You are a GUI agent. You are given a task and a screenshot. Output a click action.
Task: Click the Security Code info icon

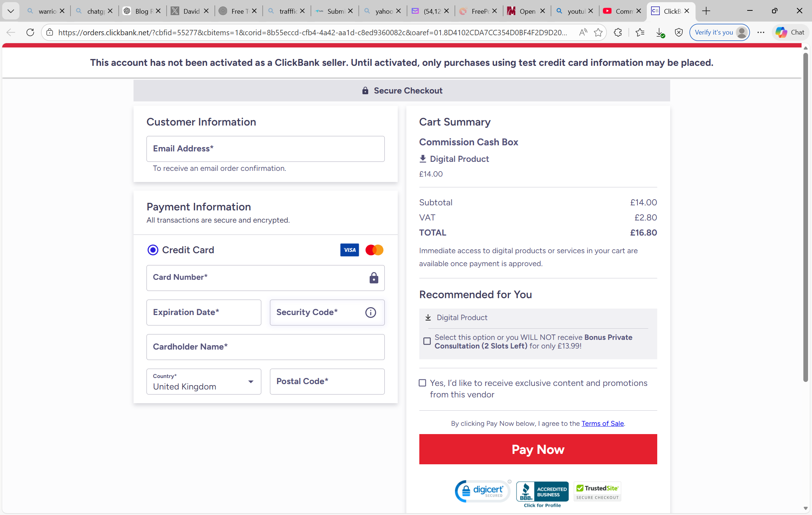370,313
